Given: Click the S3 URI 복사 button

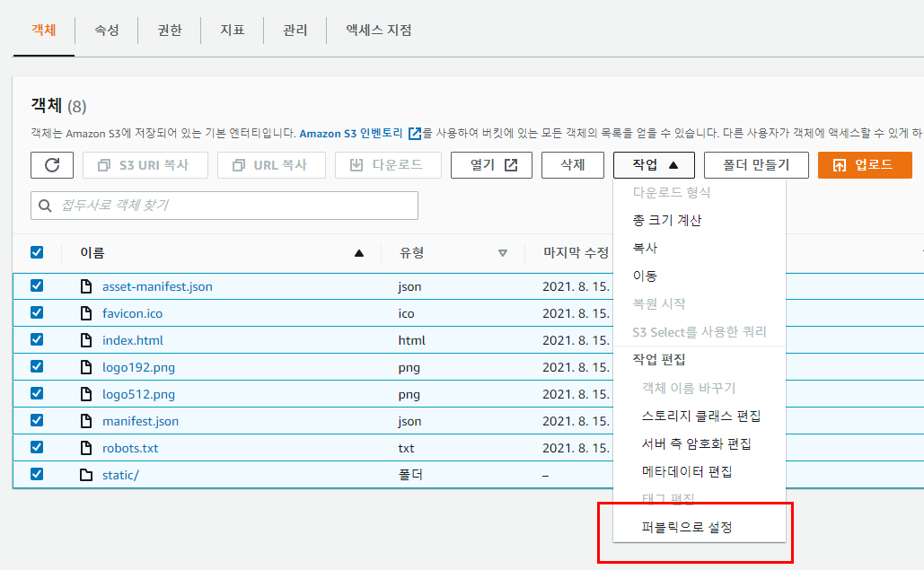Looking at the screenshot, I should 145,165.
